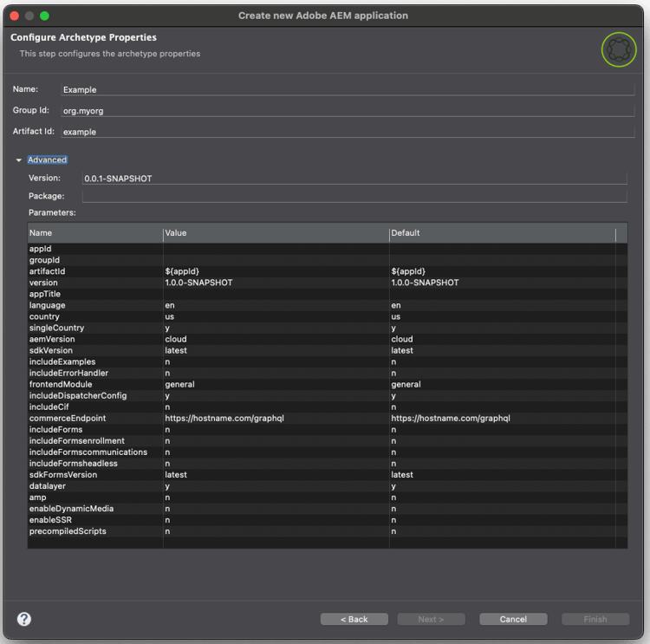650x644 pixels.
Task: Click the language value cell 'en'
Action: 276,305
